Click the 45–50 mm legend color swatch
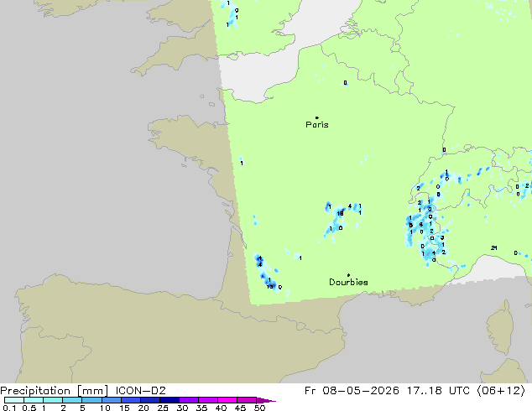Screen dimensions: 532x411 (x=247, y=400)
